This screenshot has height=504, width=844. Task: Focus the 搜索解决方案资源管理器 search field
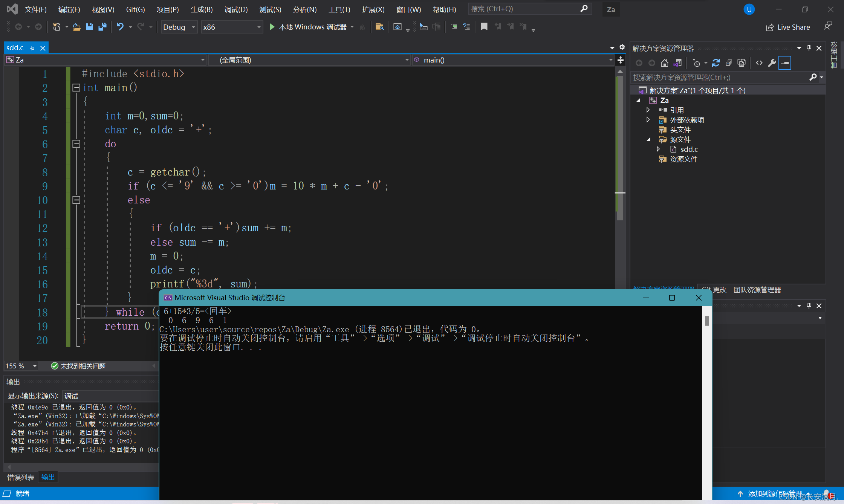click(x=720, y=77)
